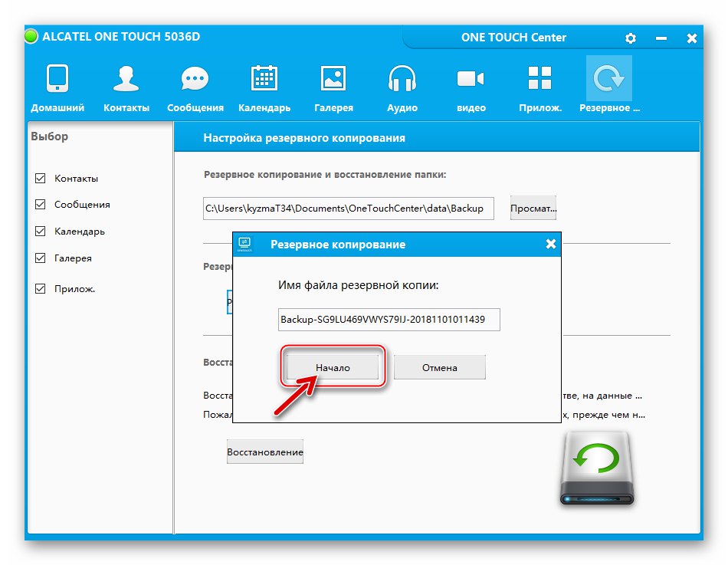The width and height of the screenshot is (728, 565).
Task: Click Имя файла резервной копии label
Action: pyautogui.click(x=358, y=285)
